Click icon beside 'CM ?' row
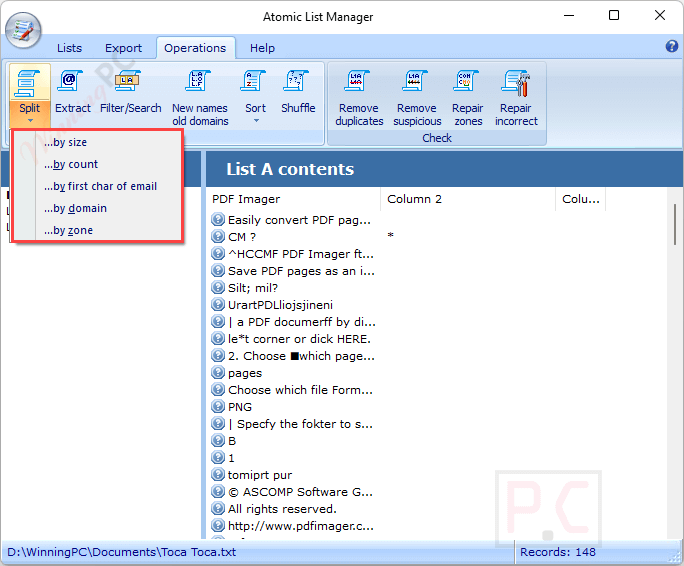684x566 pixels. pyautogui.click(x=218, y=237)
